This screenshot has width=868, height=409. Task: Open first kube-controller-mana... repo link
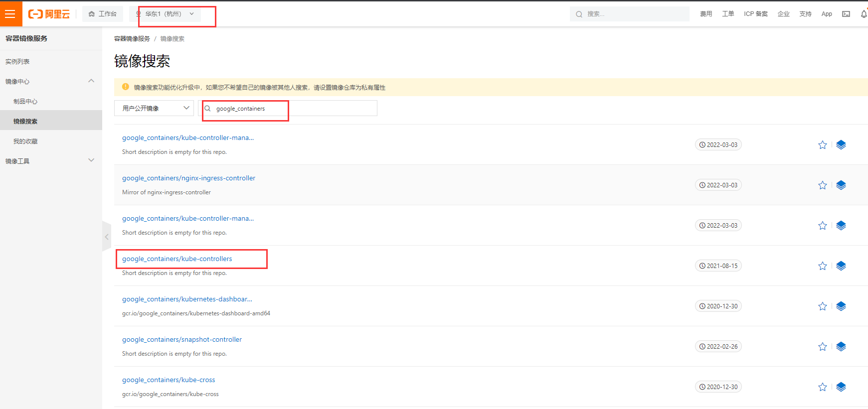click(x=188, y=138)
